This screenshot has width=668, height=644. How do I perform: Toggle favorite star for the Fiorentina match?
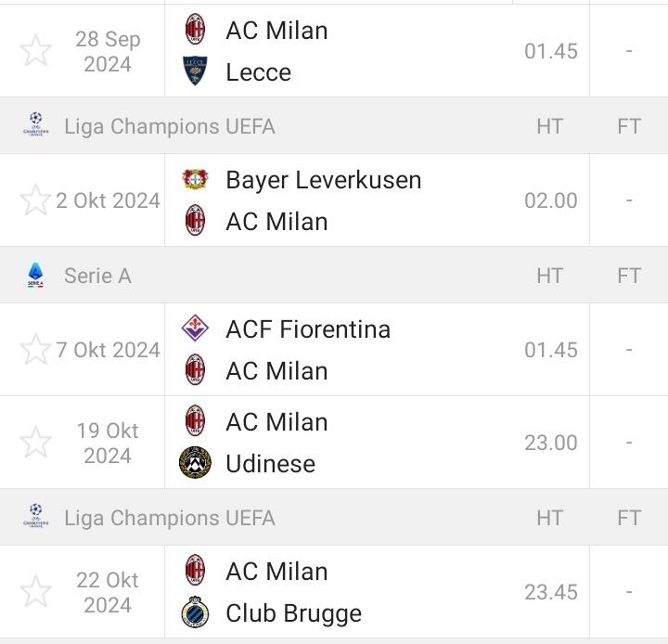[x=35, y=350]
